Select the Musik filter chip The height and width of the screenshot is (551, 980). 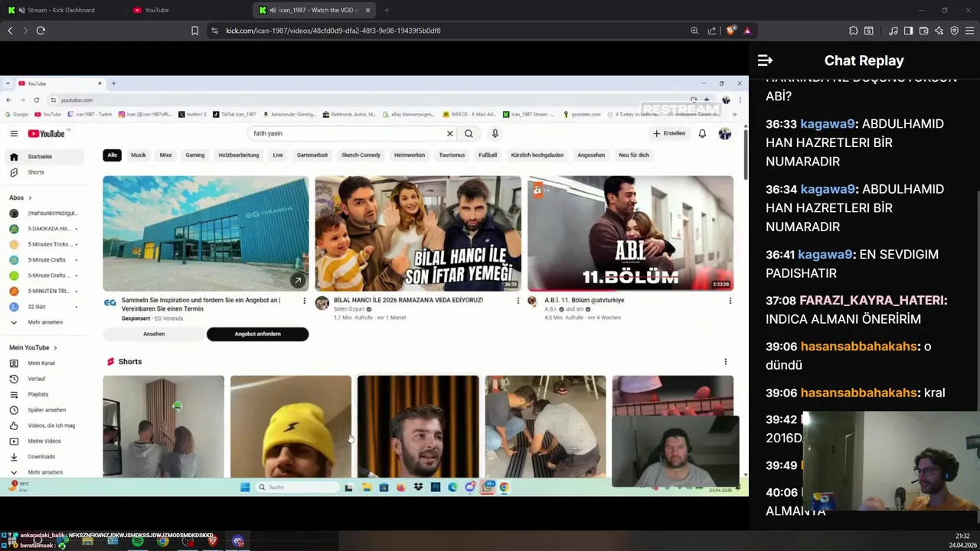pyautogui.click(x=139, y=155)
